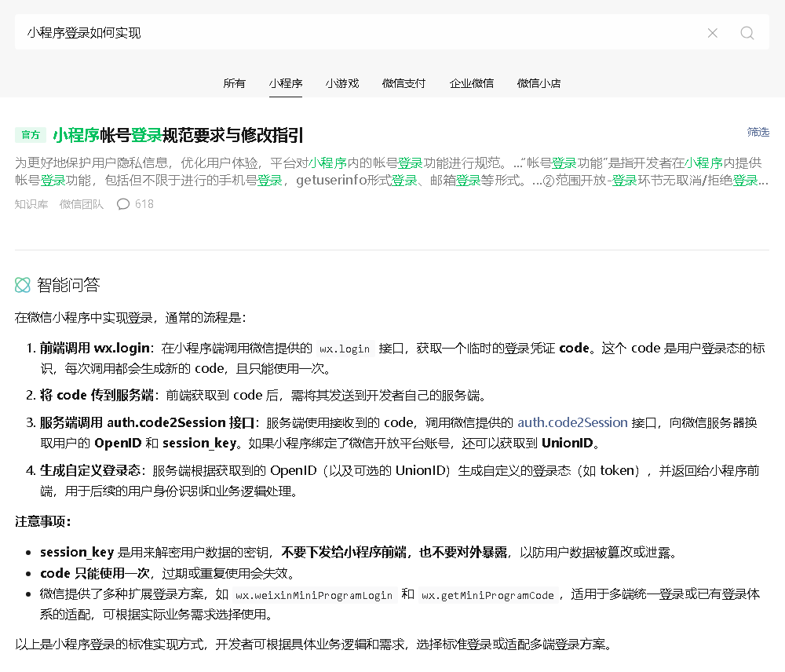This screenshot has height=672, width=785.
Task: Click the wx.login inline code
Action: pyautogui.click(x=345, y=349)
